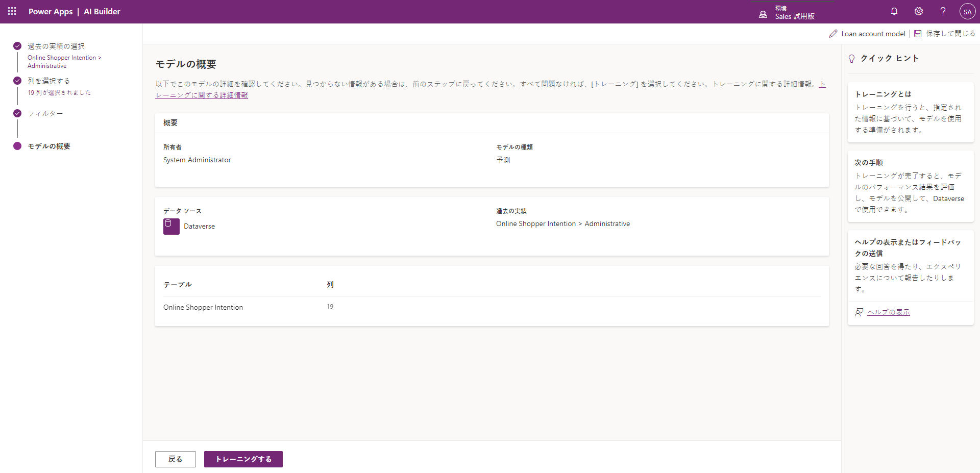
Task: Click the help feedback person icon
Action: click(x=859, y=312)
